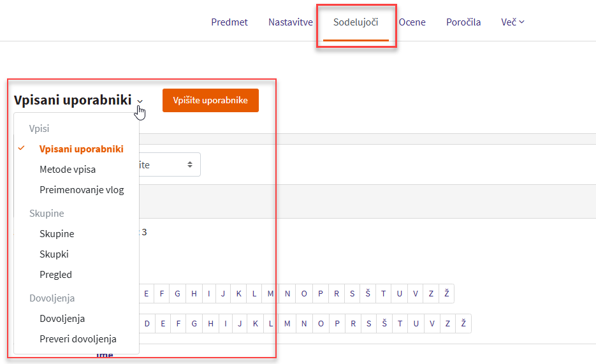Open Preimenovanje vlog menu item
Image resolution: width=596 pixels, height=364 pixels.
(x=82, y=190)
